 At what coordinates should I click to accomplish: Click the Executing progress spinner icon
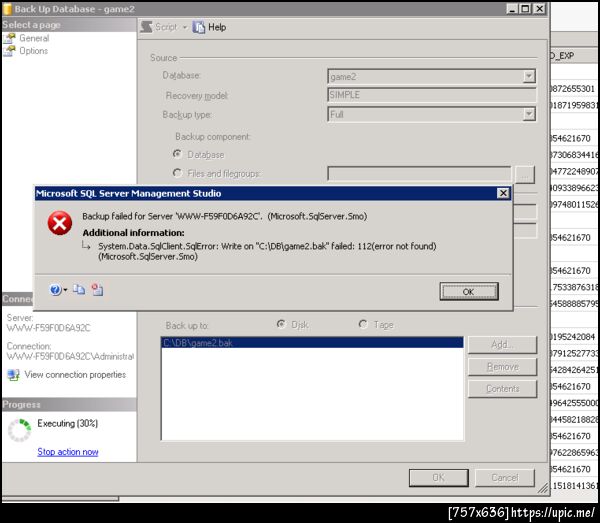[20, 430]
